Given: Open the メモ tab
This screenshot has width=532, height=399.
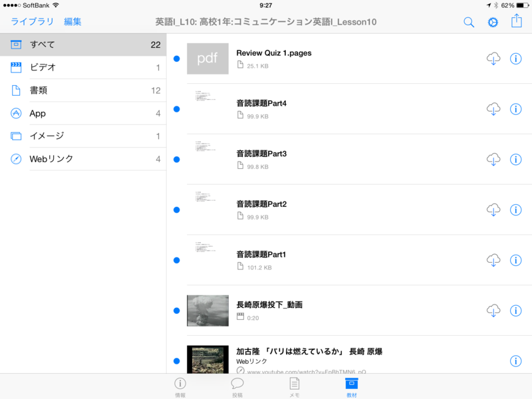Looking at the screenshot, I should [294, 388].
